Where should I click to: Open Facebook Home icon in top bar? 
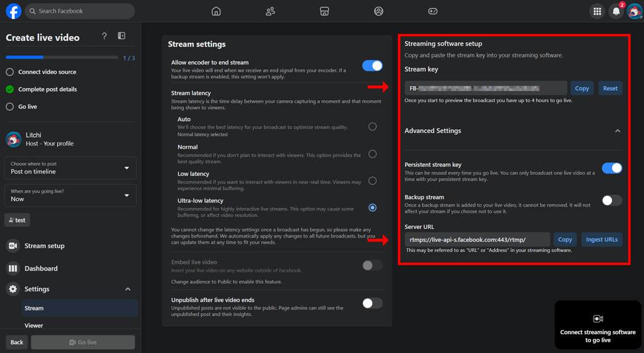coord(216,11)
